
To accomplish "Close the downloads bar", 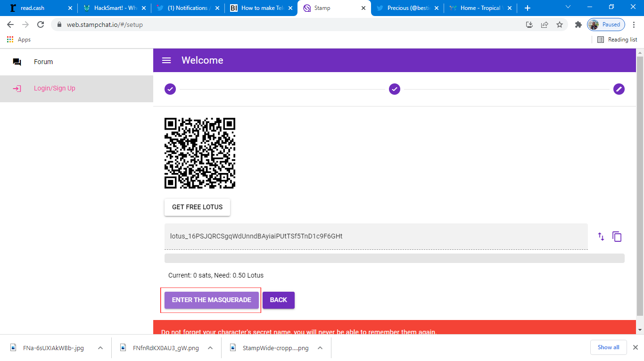I will (635, 348).
